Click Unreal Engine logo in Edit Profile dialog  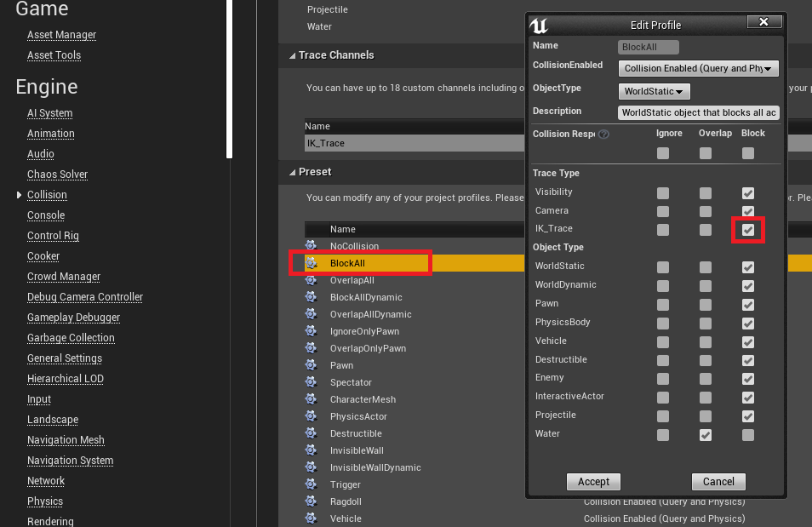tap(539, 24)
